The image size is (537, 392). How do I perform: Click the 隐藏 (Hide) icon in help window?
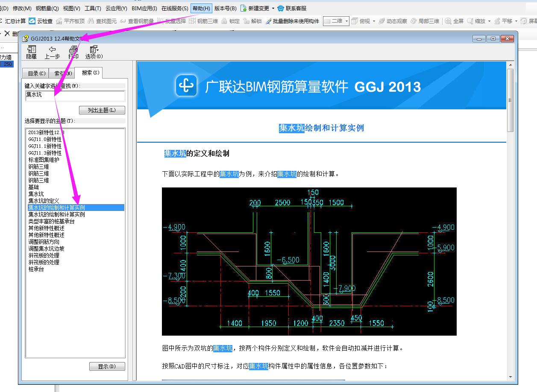[31, 49]
